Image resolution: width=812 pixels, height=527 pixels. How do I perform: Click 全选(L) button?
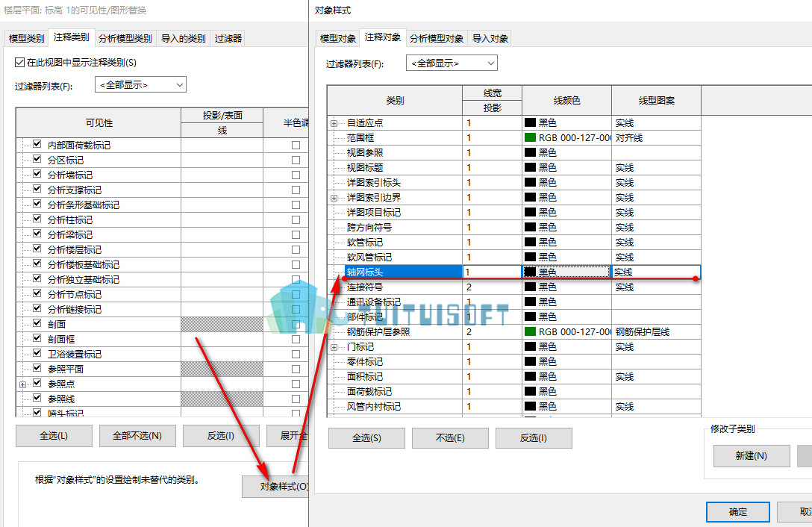(54, 436)
